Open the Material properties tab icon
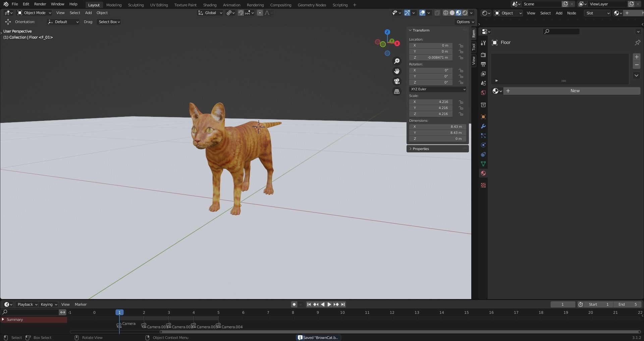 click(x=483, y=173)
